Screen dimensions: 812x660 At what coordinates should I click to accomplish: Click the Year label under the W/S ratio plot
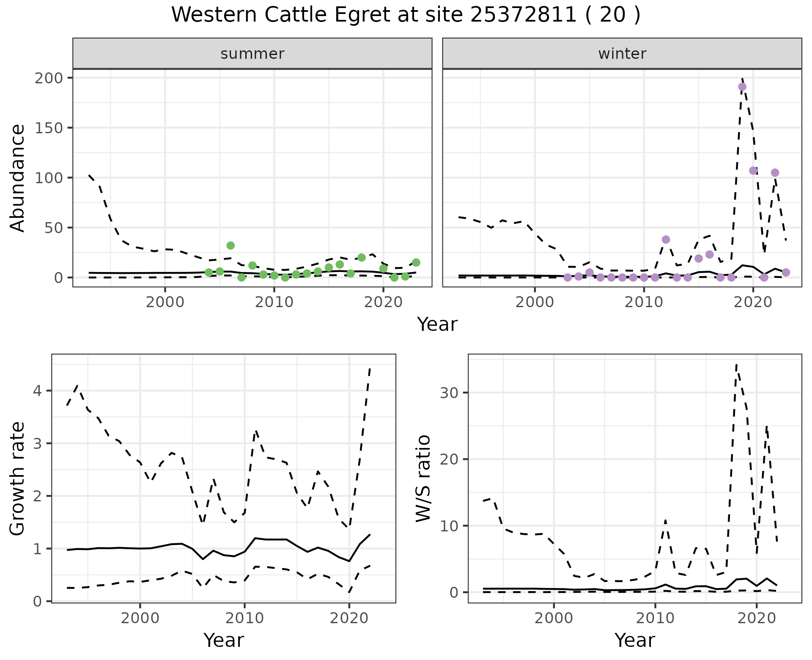[x=634, y=641]
